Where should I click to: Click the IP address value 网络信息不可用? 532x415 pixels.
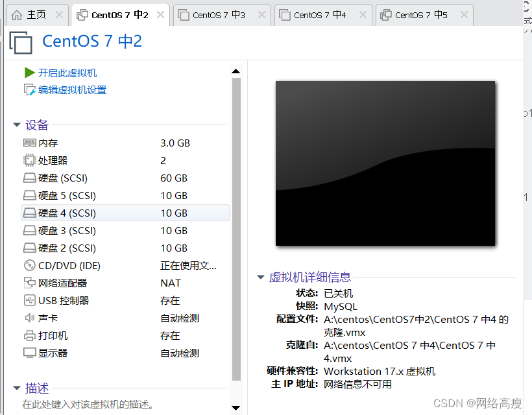357,384
